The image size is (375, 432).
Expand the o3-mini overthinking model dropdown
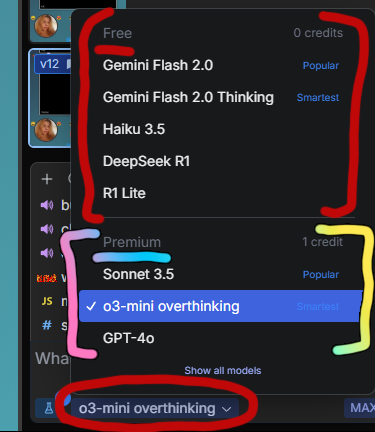click(x=155, y=408)
